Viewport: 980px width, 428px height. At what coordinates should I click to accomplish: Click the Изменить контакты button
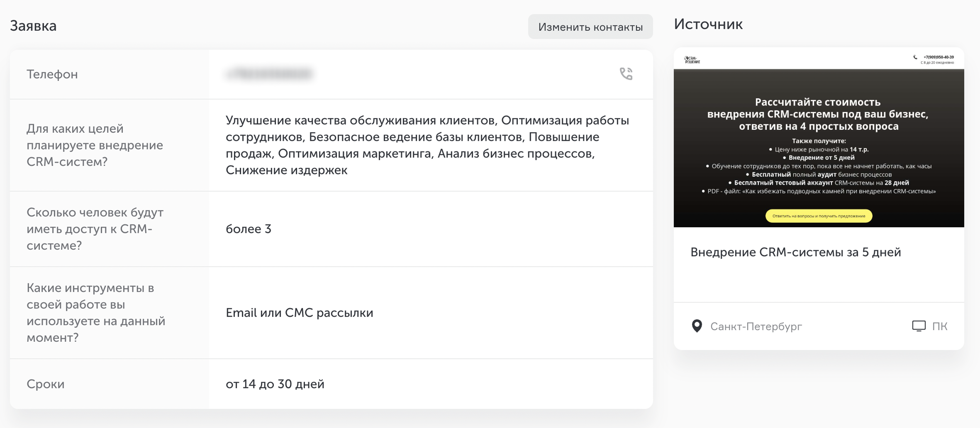tap(590, 27)
